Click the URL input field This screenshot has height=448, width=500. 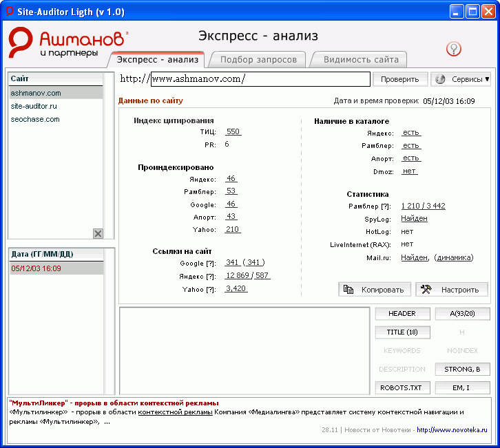point(260,79)
